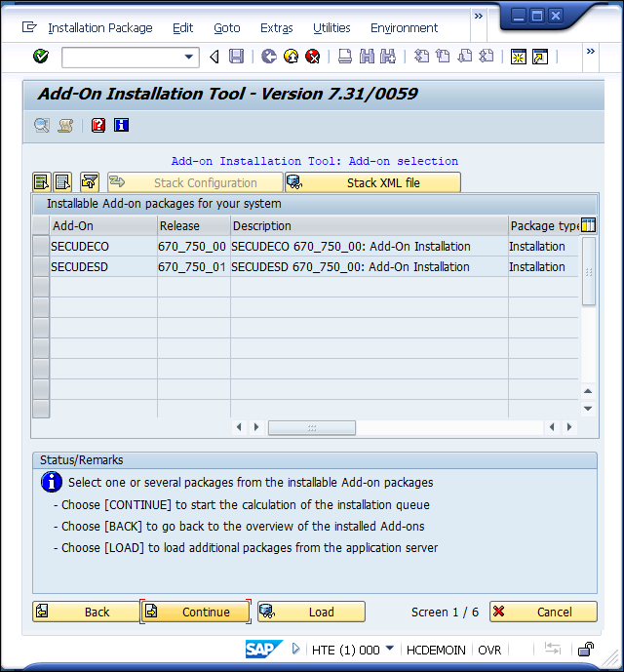Open the Installation Package menu
624x672 pixels.
(100, 28)
